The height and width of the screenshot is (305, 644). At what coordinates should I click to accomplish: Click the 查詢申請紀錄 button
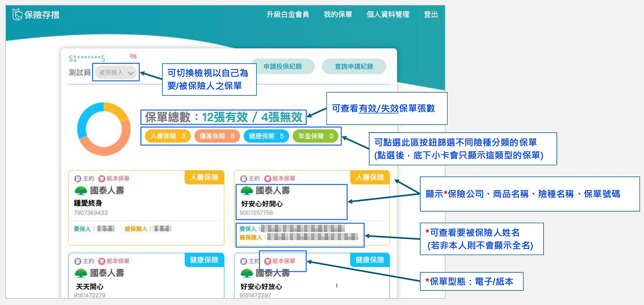pos(354,66)
